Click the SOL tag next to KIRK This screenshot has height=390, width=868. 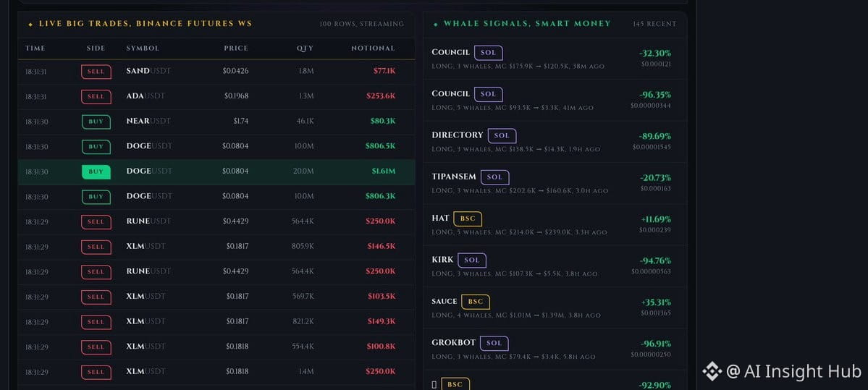(471, 260)
